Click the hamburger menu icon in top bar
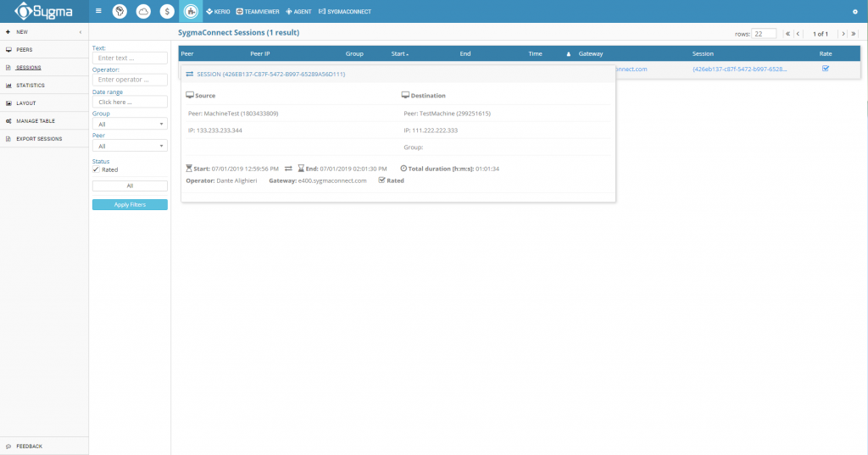The image size is (868, 455). coord(98,10)
